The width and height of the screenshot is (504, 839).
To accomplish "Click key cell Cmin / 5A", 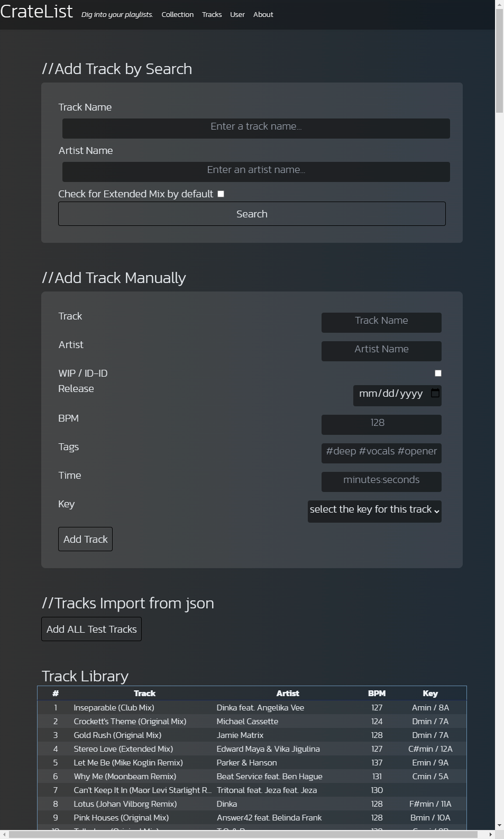I will click(x=430, y=777).
